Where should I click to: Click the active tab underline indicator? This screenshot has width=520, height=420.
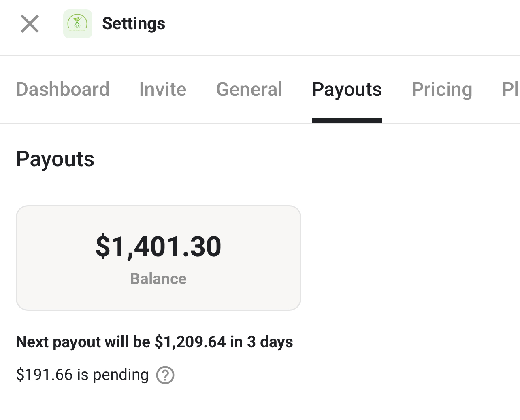click(x=347, y=119)
